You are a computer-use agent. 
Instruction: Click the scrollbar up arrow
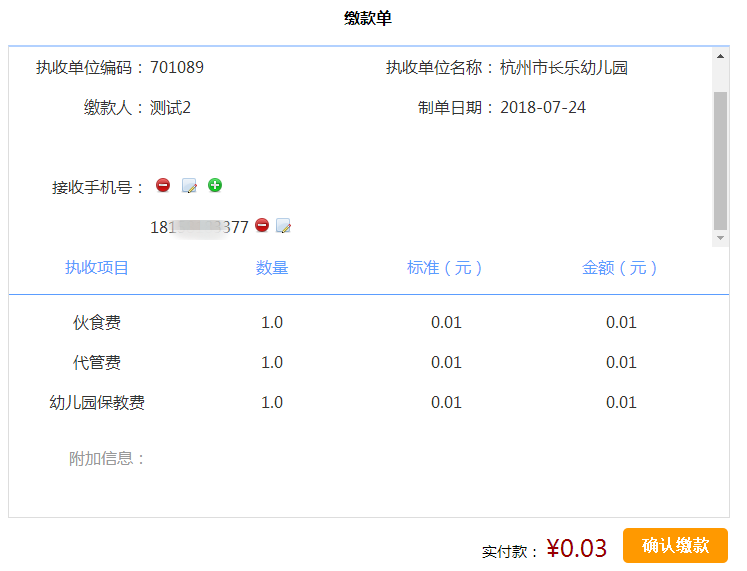point(720,56)
